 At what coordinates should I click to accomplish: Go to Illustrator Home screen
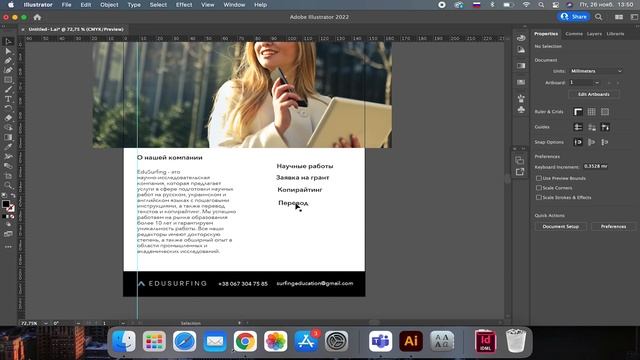coord(37,17)
